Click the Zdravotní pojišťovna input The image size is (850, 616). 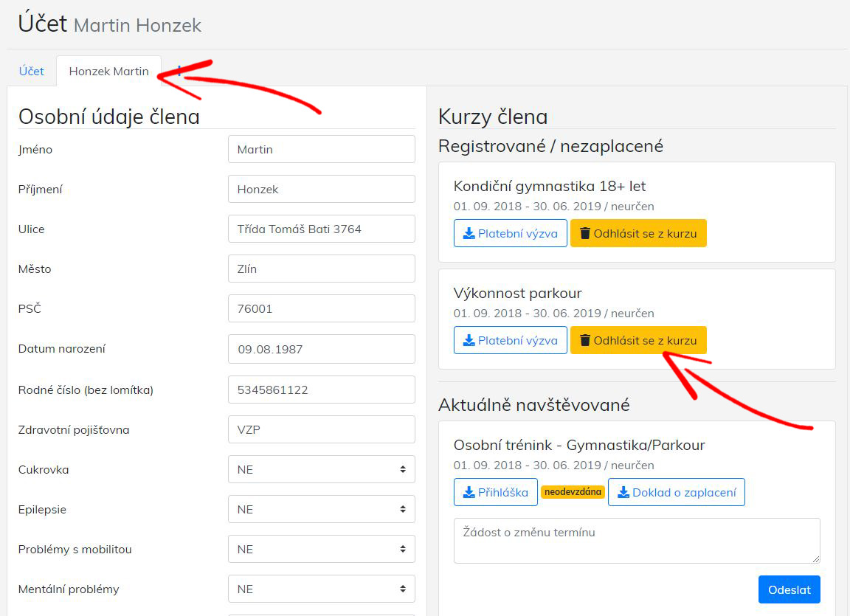(x=321, y=430)
